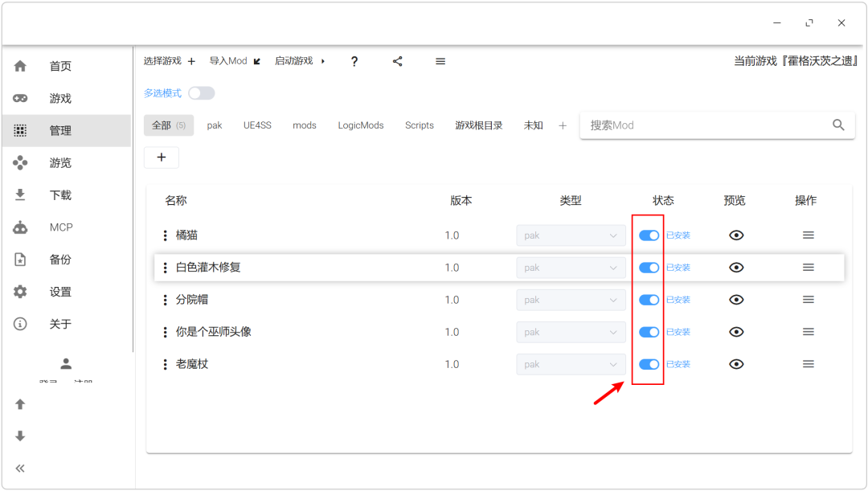Open the dots menu for 白色灌木修复

165,268
